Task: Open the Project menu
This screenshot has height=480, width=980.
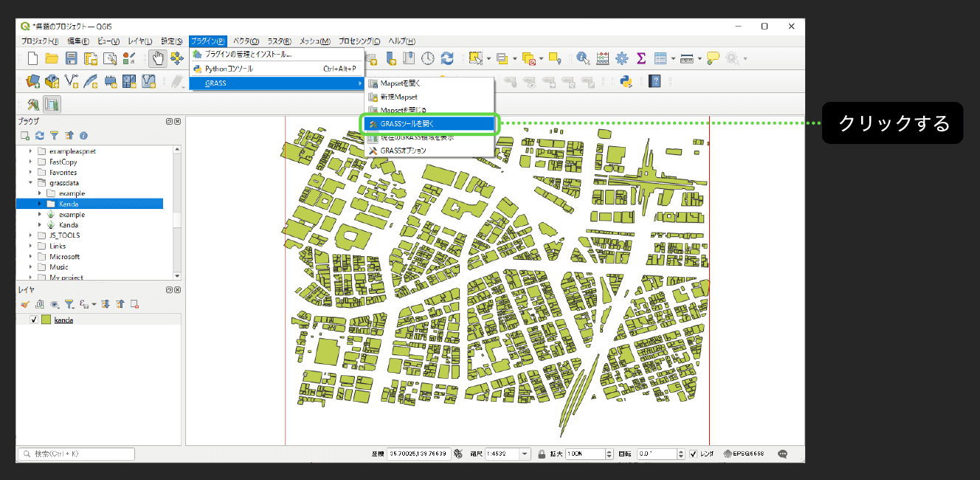Action: pyautogui.click(x=40, y=41)
